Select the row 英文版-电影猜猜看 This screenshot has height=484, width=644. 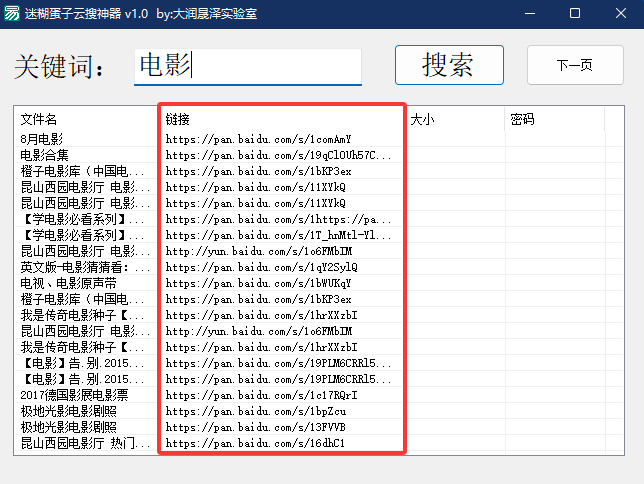coord(318,267)
